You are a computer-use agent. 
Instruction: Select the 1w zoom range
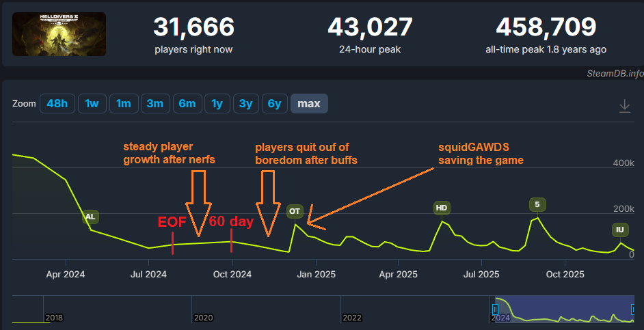(x=92, y=103)
